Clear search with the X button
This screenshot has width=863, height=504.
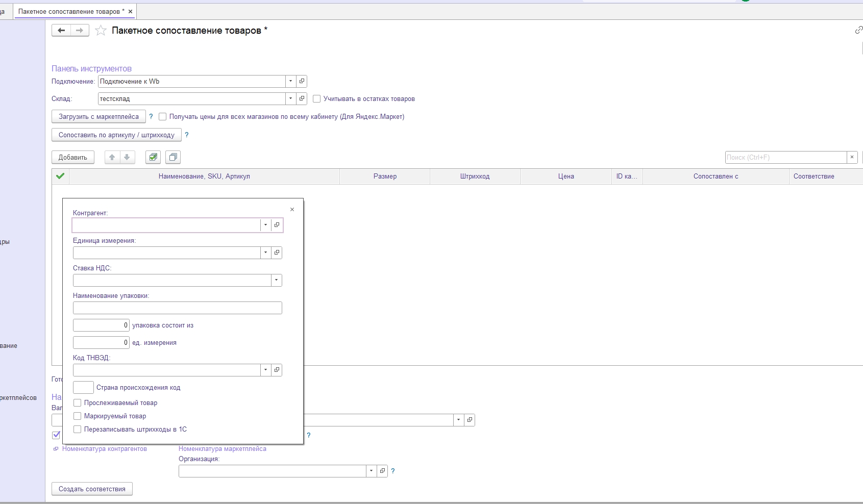[x=852, y=157]
